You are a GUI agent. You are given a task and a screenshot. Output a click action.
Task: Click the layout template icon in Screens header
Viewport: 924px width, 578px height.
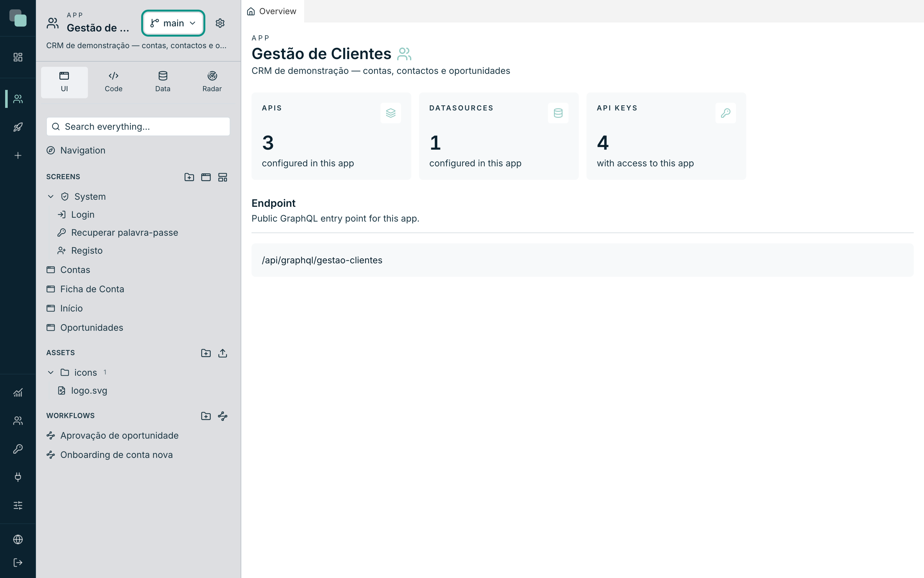coord(223,177)
